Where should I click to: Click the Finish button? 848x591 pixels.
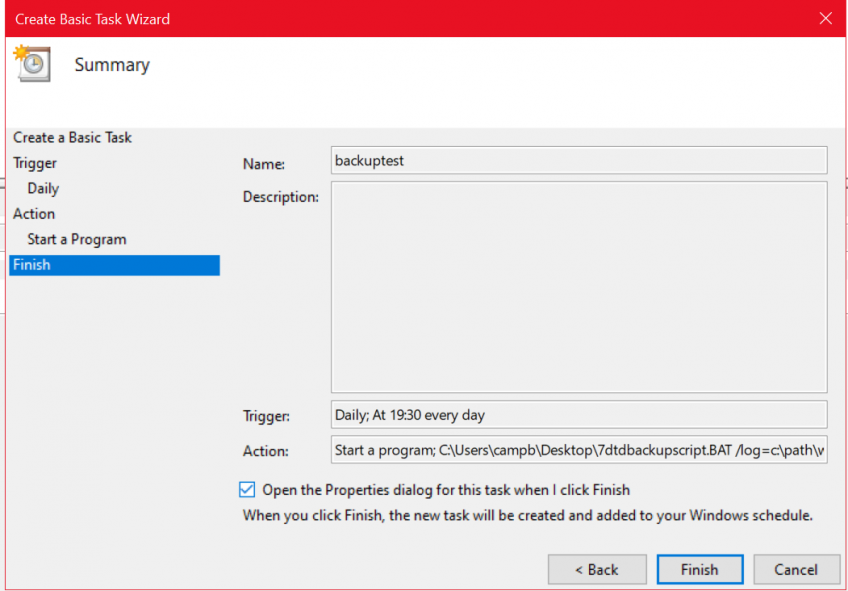(699, 569)
